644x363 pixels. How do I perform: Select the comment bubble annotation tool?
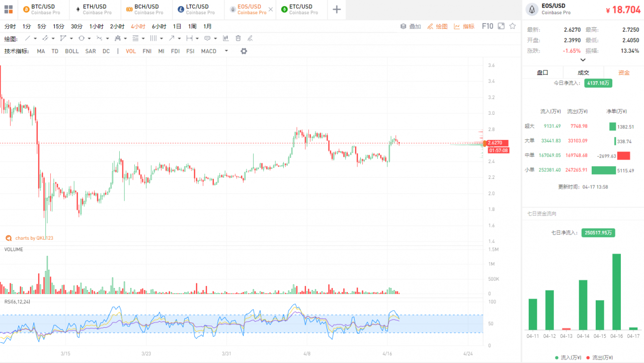coord(207,38)
